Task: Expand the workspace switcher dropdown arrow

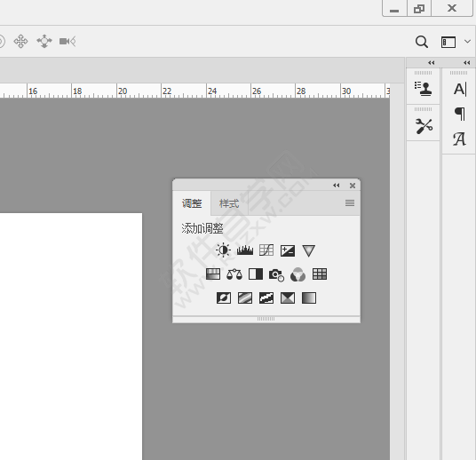Action: [467, 42]
